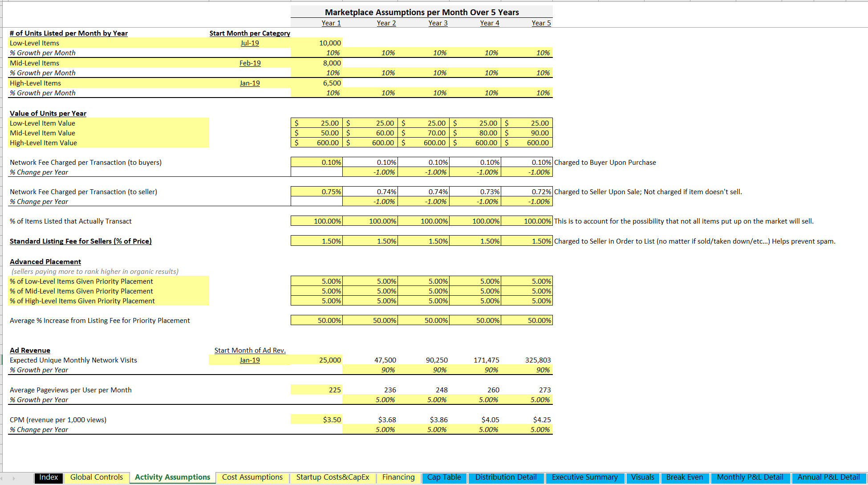Switch to Startup Costs&CapEx sheet
The image size is (868, 485).
coord(333,477)
